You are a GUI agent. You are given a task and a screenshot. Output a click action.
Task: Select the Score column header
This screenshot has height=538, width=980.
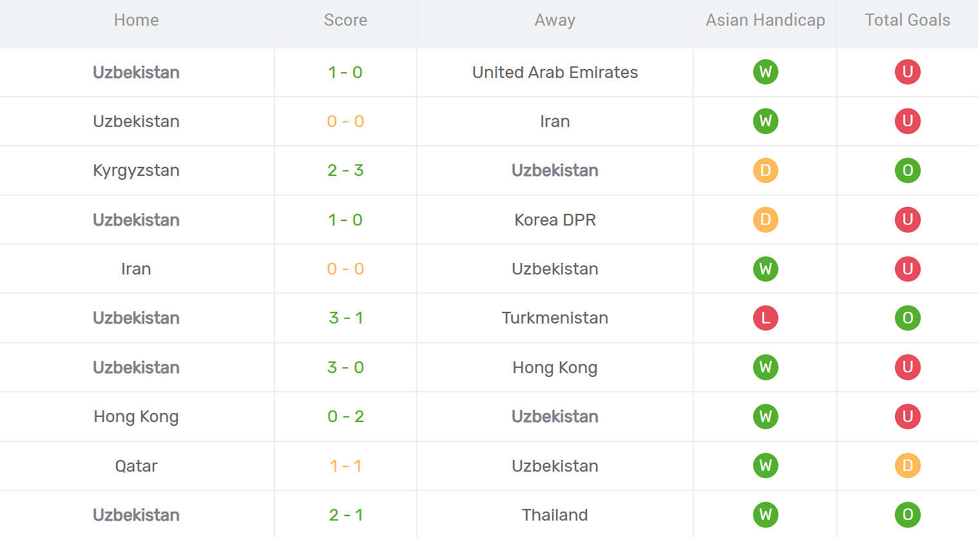[x=345, y=20]
